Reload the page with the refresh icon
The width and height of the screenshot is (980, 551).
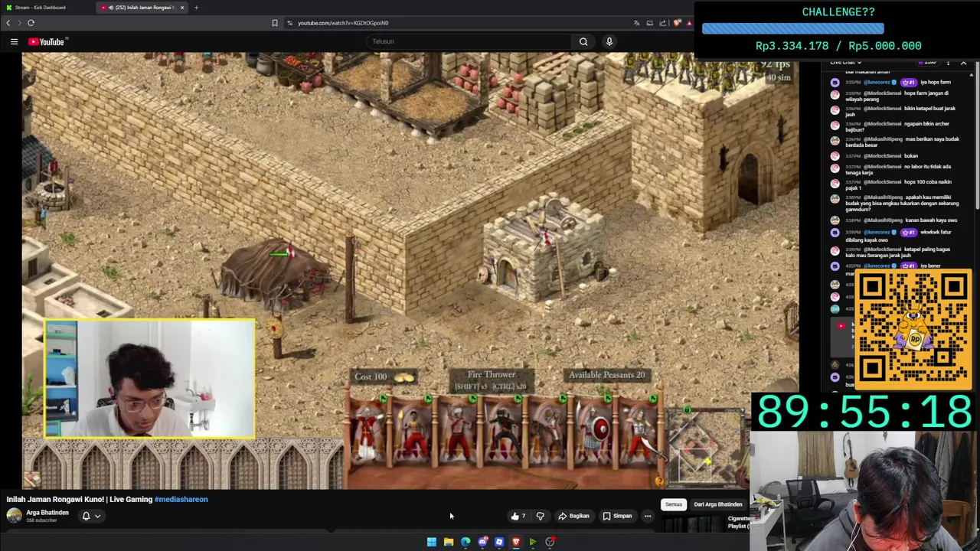click(31, 23)
